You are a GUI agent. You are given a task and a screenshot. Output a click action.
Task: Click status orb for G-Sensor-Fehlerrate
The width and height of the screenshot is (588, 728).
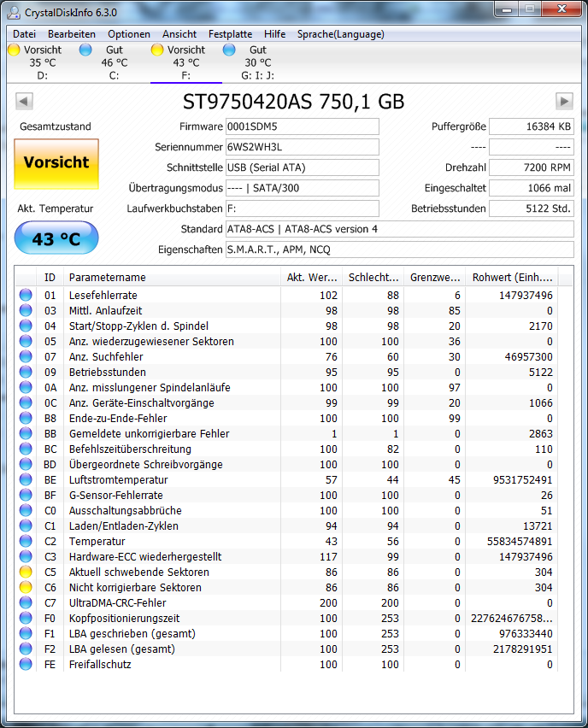point(26,495)
